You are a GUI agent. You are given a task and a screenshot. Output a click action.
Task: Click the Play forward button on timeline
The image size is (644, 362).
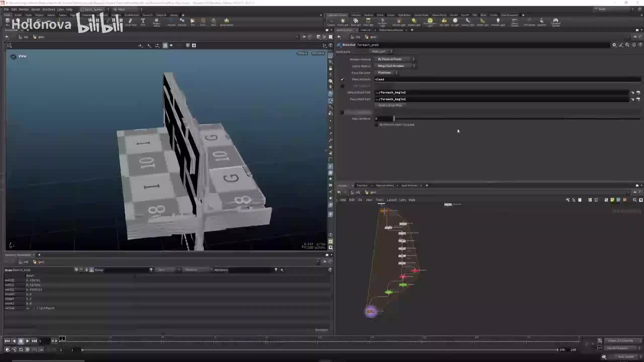[x=27, y=341]
